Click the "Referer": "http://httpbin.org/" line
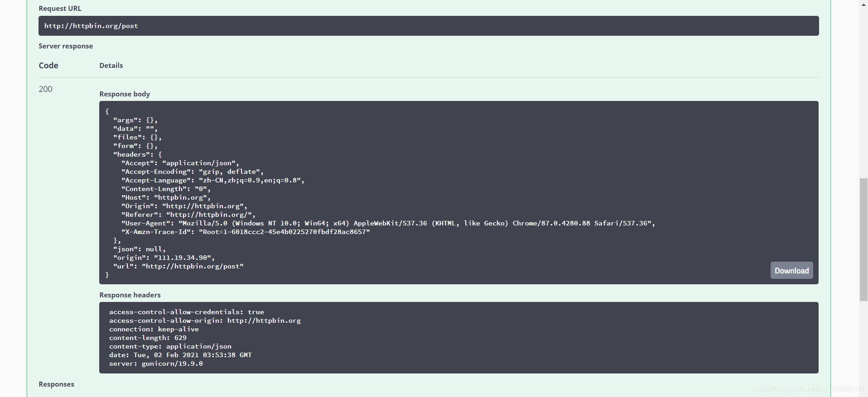This screenshot has width=868, height=397. [x=188, y=215]
